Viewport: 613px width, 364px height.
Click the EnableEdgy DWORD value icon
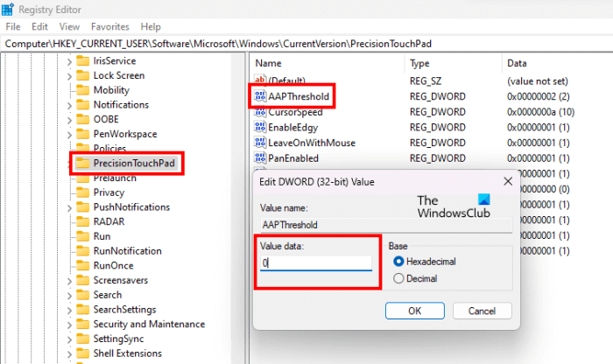[260, 128]
